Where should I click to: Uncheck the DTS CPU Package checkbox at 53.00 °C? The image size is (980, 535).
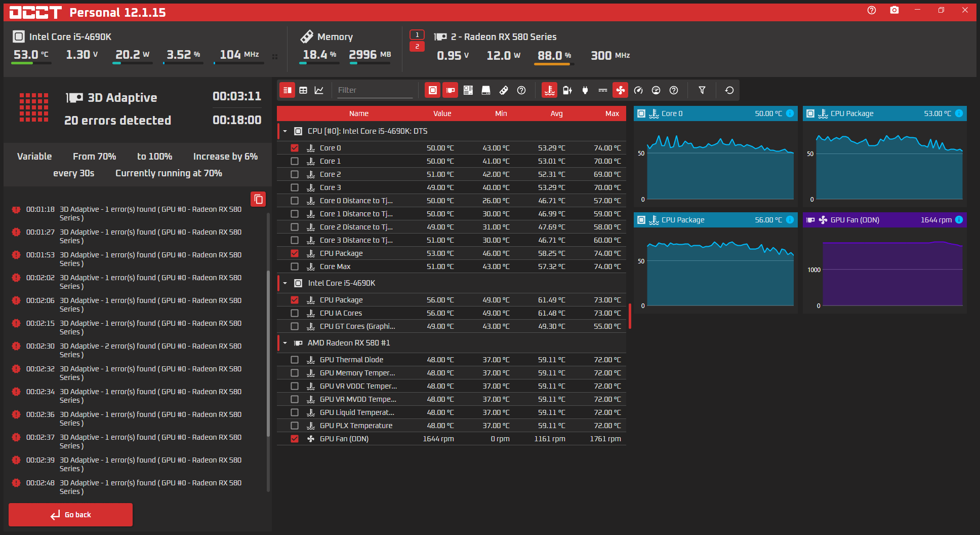coord(295,253)
